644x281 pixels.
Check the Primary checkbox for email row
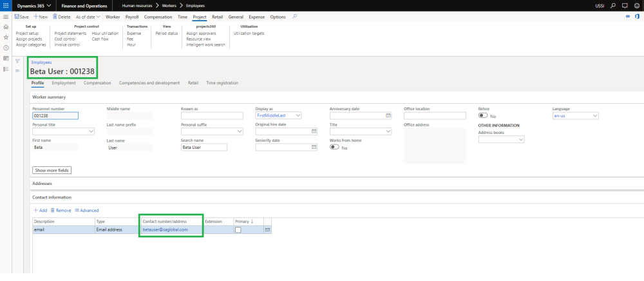pyautogui.click(x=238, y=229)
